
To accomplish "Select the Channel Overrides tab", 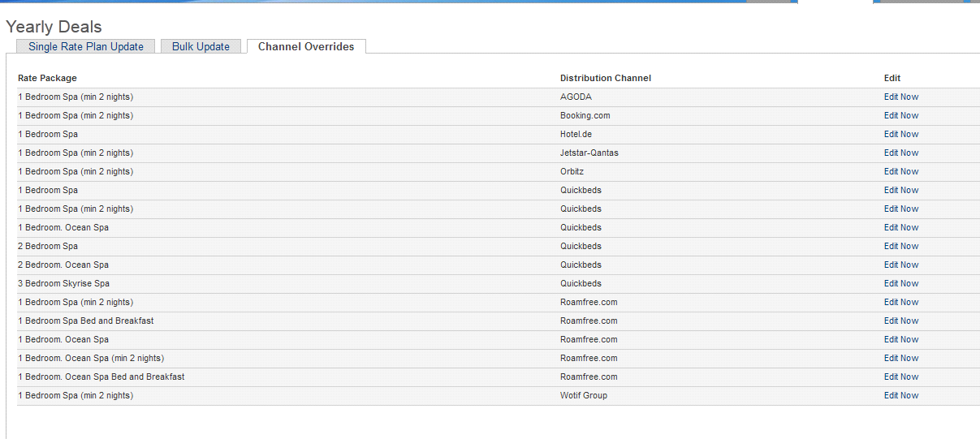I will (306, 46).
